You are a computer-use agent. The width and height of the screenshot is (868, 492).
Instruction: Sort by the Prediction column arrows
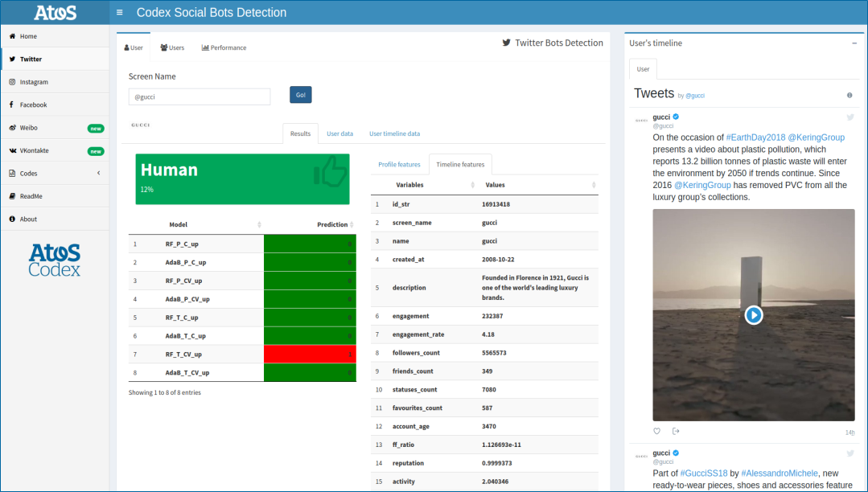click(352, 224)
